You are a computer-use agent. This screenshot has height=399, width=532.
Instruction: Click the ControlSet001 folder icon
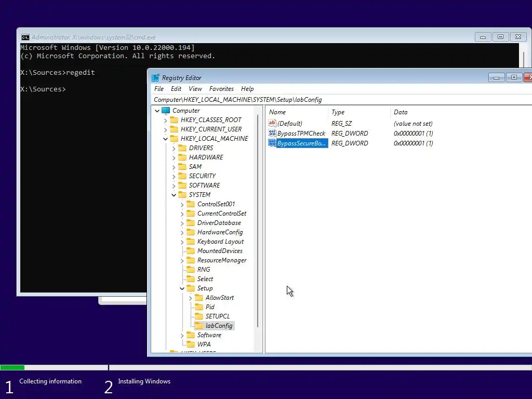pyautogui.click(x=191, y=204)
